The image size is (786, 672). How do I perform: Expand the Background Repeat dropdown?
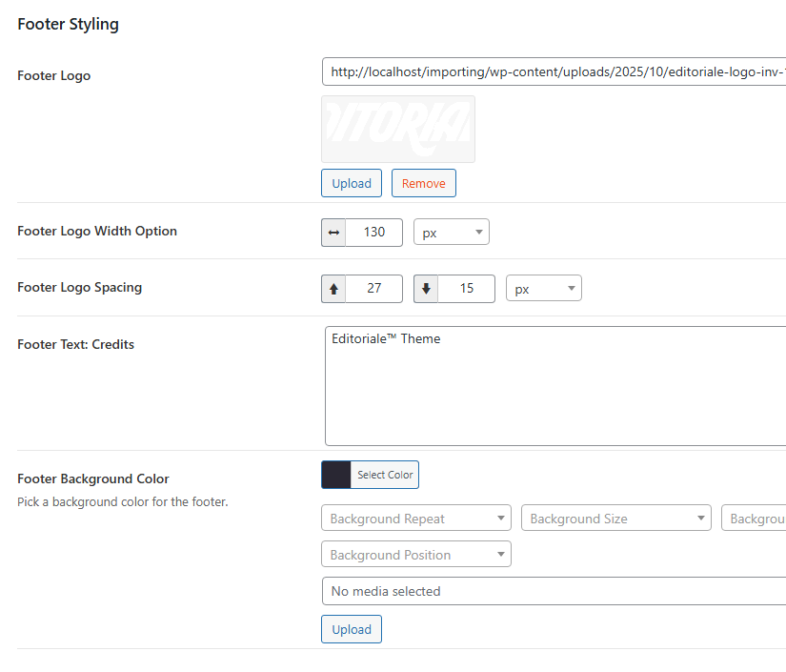[416, 519]
